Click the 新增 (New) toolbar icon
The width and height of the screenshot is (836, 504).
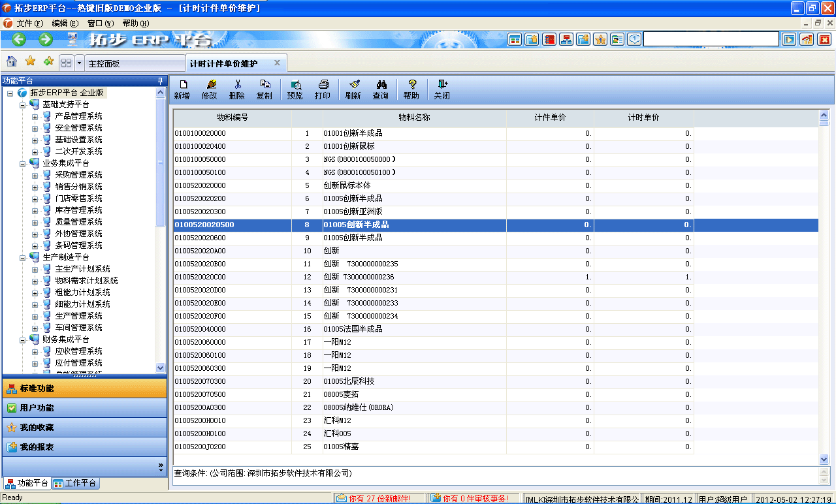coord(183,89)
